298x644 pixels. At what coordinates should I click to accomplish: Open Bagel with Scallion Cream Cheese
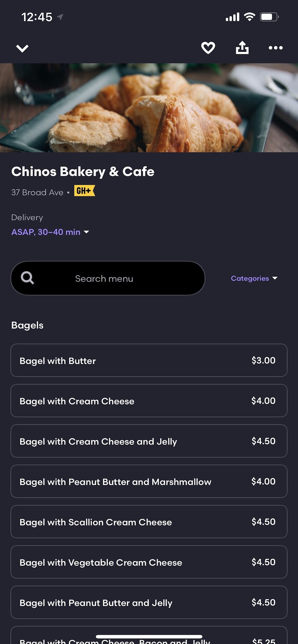149,522
